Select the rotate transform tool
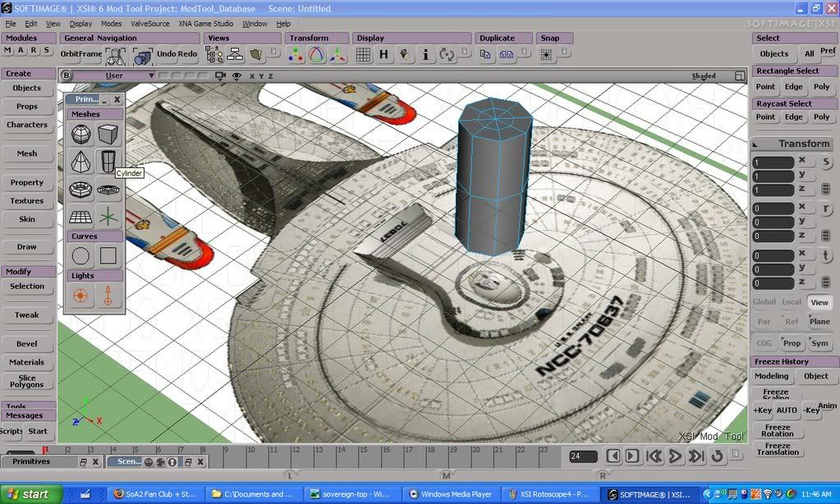840x504 pixels. click(x=317, y=55)
